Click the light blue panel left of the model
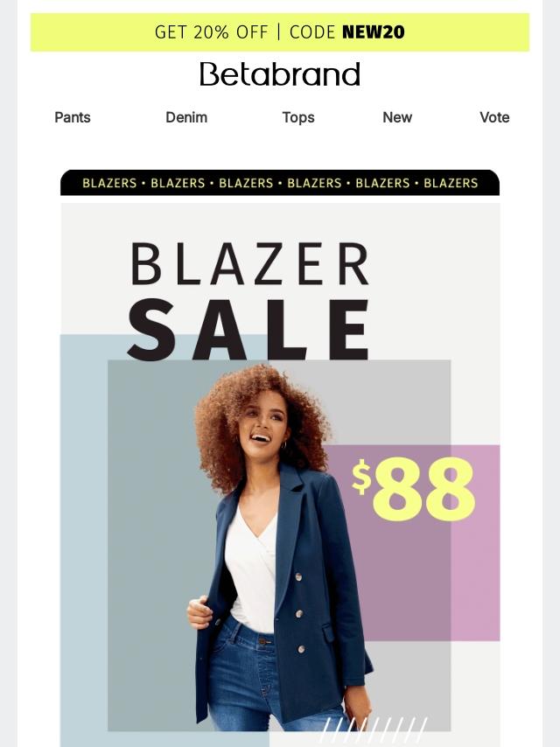This screenshot has height=747, width=560. click(84, 538)
